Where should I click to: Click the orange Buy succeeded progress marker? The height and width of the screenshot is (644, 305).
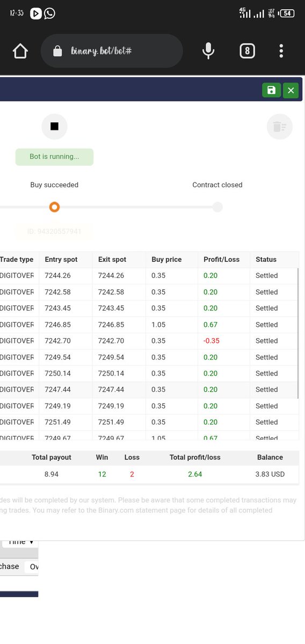[x=54, y=207]
